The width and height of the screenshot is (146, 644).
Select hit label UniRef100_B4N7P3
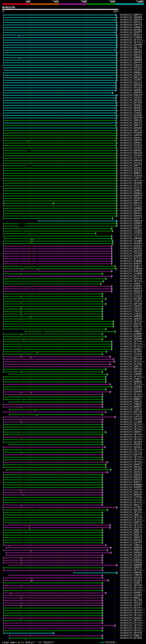coord(131,263)
